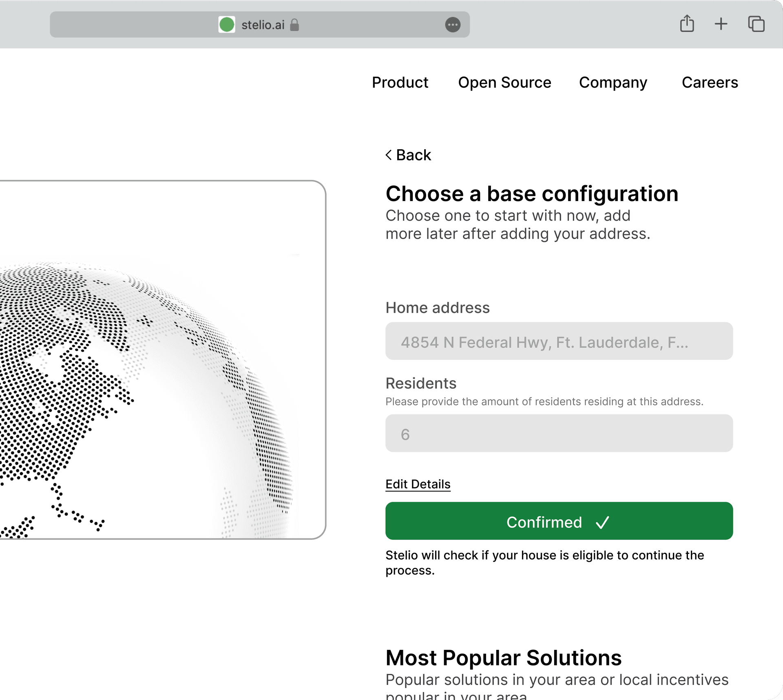Click the Stelio eligibility notice text

pos(545,563)
